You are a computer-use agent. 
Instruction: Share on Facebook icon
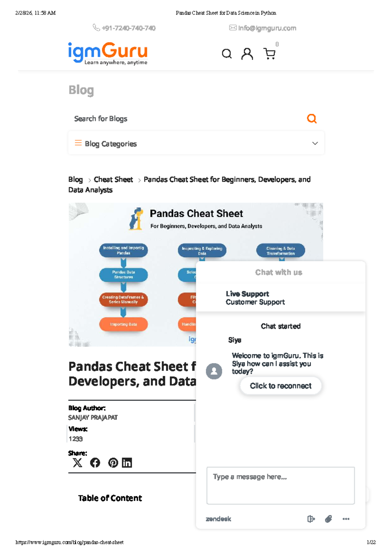point(95,463)
